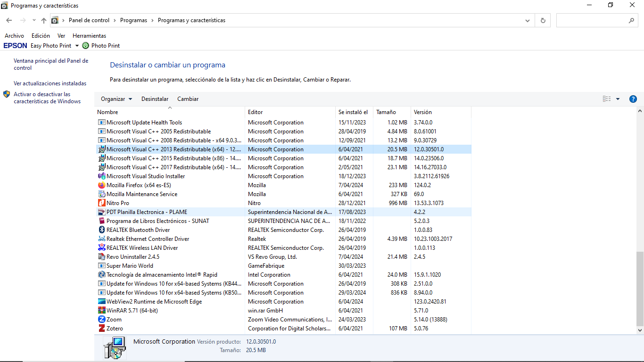Click the search box in top right
Screen dimensions: 644x362
[592, 21]
